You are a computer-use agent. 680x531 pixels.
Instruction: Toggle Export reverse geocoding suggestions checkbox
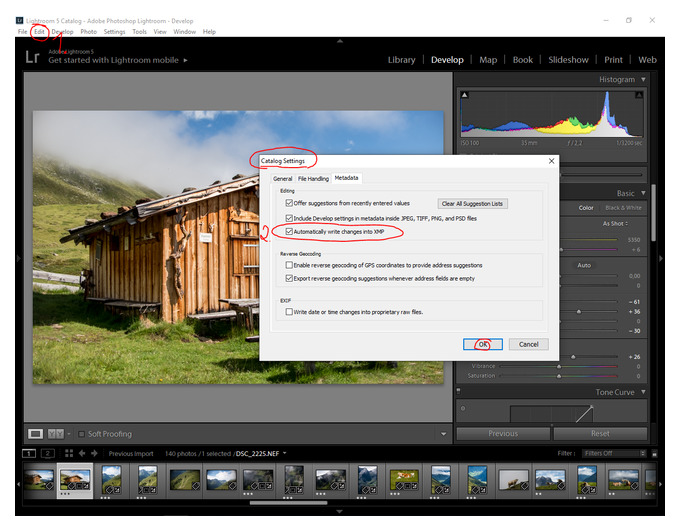click(x=289, y=279)
